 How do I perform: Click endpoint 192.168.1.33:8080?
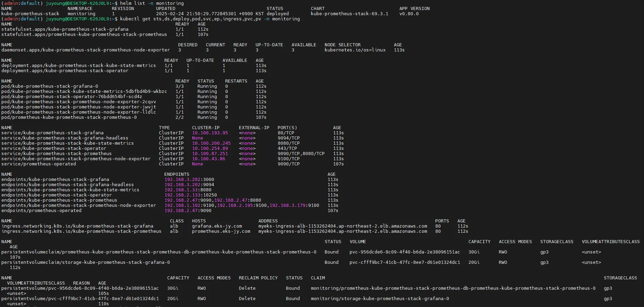(188, 190)
